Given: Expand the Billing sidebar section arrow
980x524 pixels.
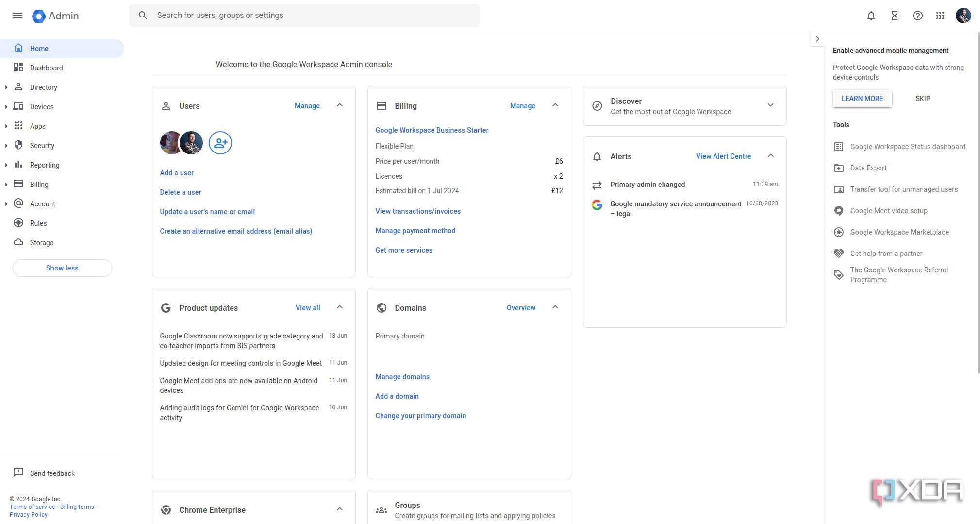Looking at the screenshot, I should (x=6, y=185).
